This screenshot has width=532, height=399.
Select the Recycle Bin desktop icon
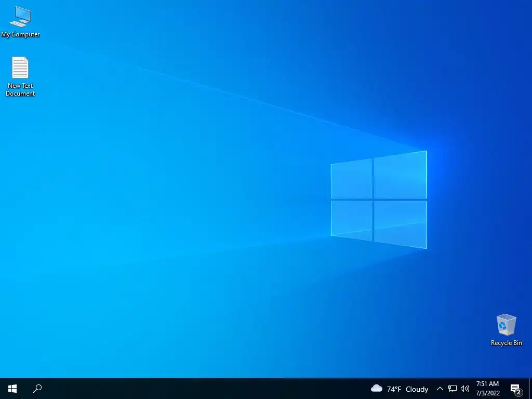point(506,329)
